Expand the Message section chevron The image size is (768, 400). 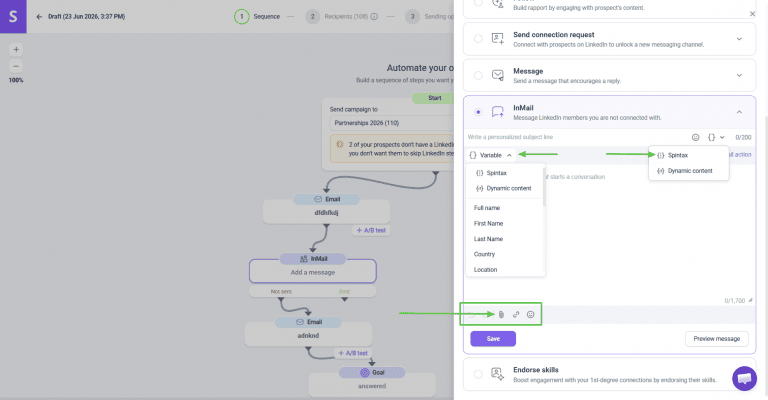tap(739, 75)
